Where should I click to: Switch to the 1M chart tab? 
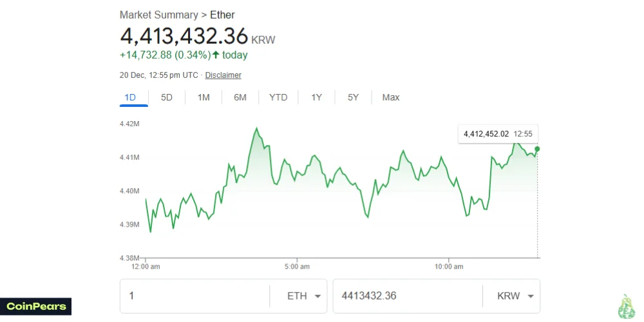[204, 97]
